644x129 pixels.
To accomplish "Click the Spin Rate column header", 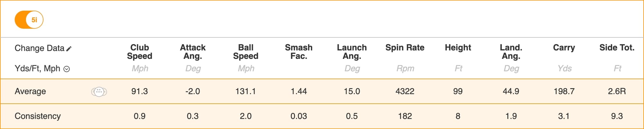I will click(405, 48).
